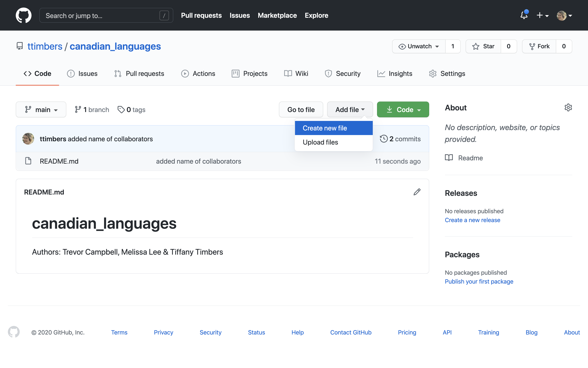
Task: Select Create new file menu item
Action: [x=334, y=128]
